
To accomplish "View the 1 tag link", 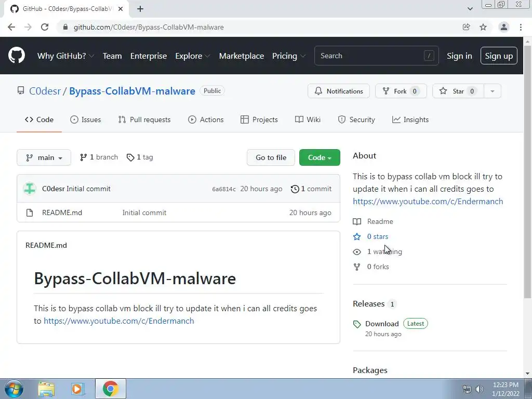I will pyautogui.click(x=140, y=157).
